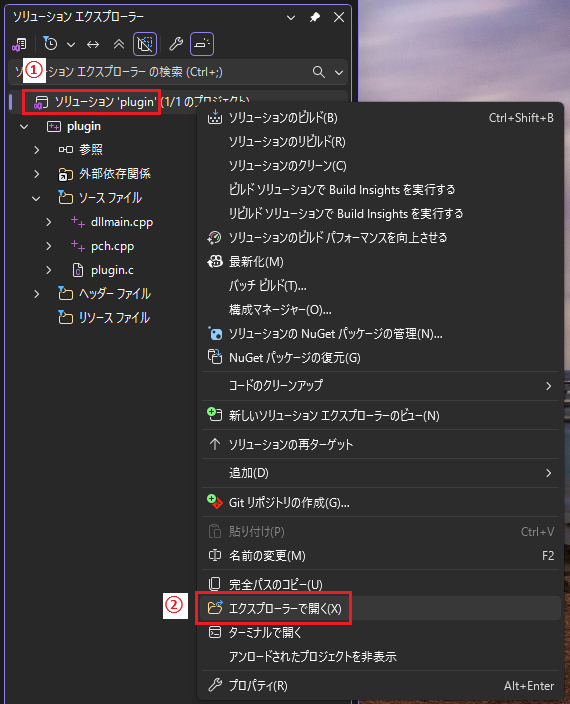Expand the dllmain.cpp node
The height and width of the screenshot is (704, 570).
(x=48, y=222)
